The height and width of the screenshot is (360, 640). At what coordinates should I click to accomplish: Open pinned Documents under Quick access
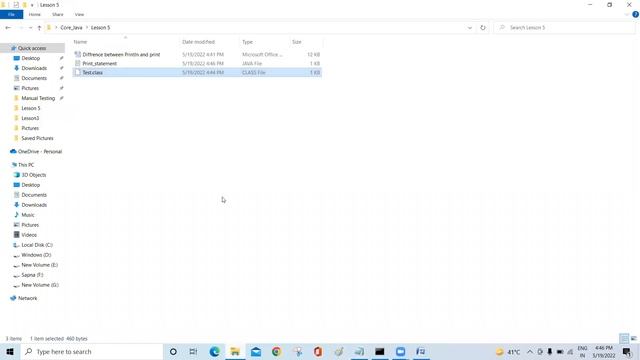pos(34,78)
